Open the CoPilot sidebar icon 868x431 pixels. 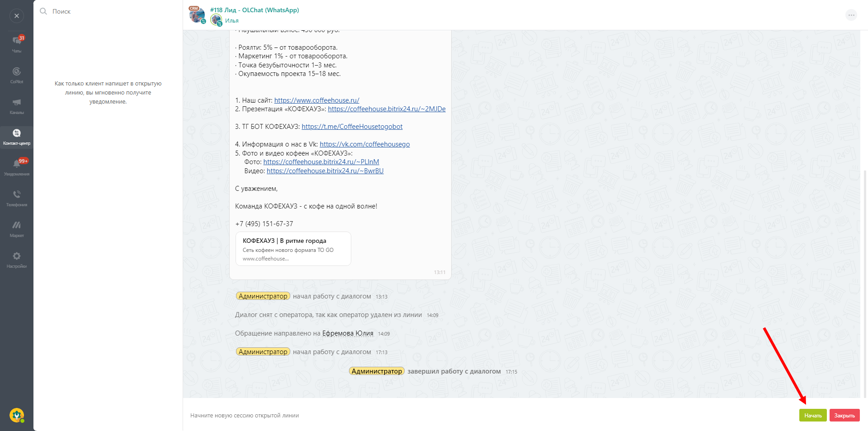[17, 74]
